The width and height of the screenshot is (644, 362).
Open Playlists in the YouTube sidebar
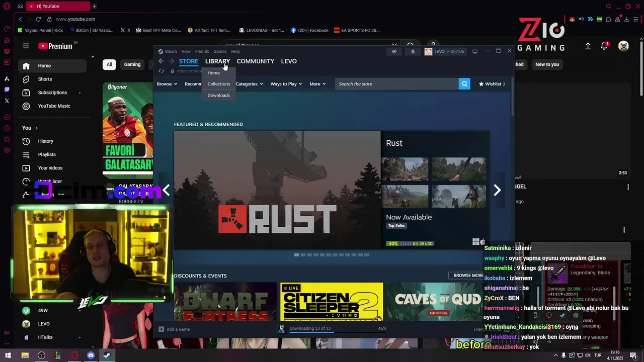coord(52,154)
